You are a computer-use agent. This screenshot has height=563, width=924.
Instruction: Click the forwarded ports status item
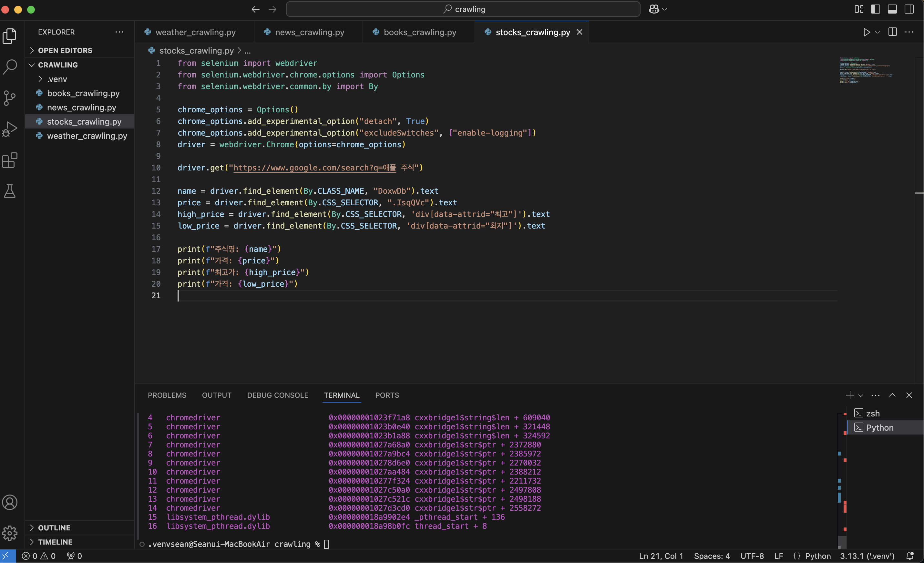[x=74, y=556]
